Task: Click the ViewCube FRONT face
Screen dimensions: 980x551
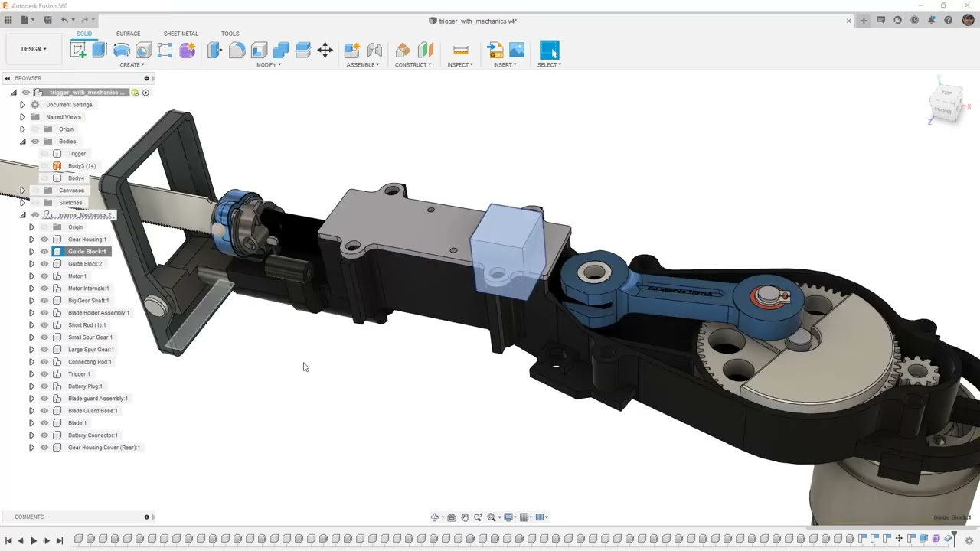Action: tap(943, 111)
